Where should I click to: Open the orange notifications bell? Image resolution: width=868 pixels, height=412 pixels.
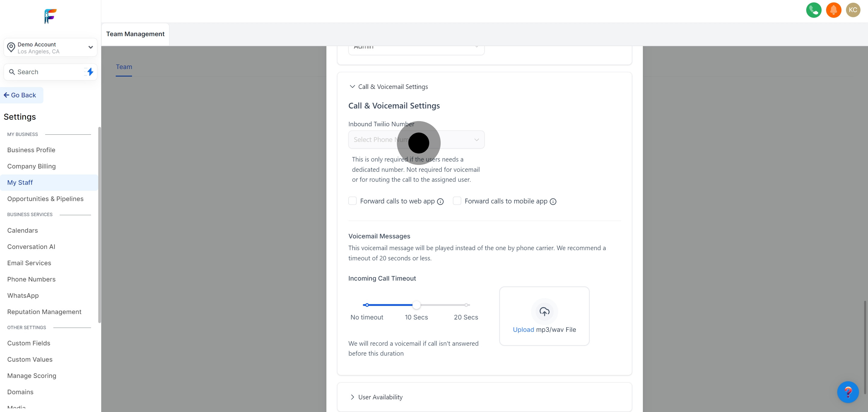point(833,10)
